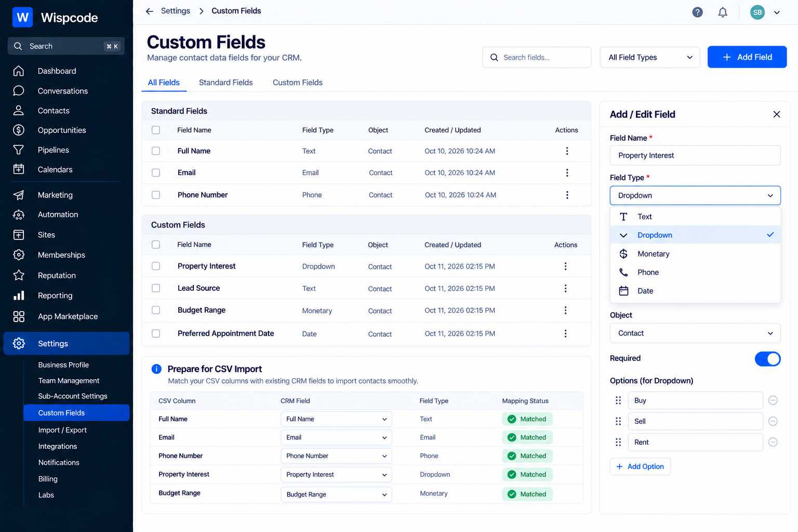Open actions menu for Full Name row
Screen dimensions: 798x532
pyautogui.click(x=567, y=151)
